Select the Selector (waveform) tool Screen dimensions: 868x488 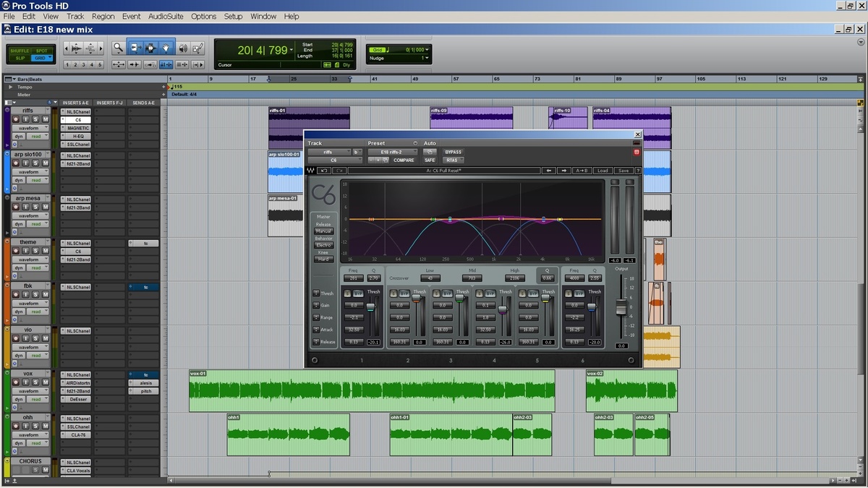point(150,48)
